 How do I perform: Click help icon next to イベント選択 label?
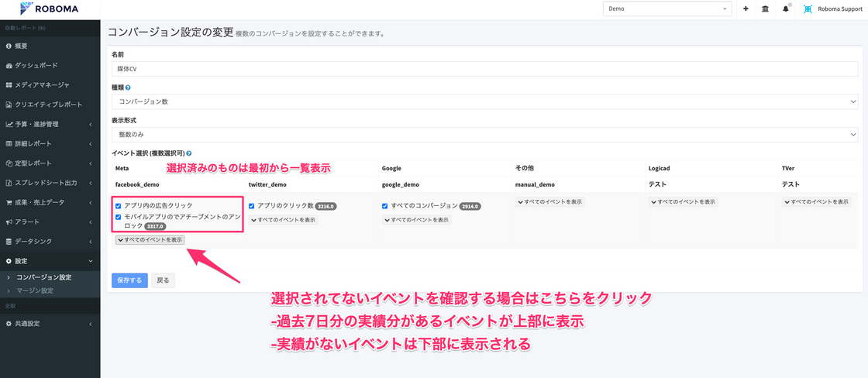point(189,153)
